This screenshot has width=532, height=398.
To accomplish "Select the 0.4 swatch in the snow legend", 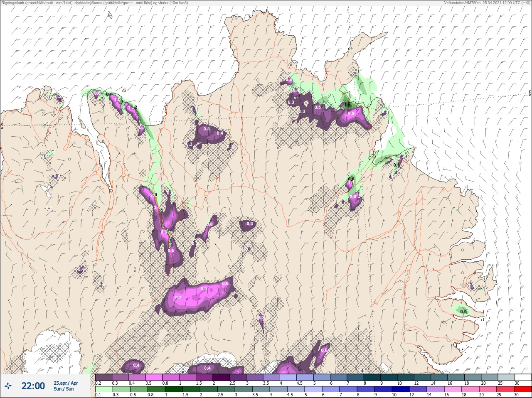I will (x=137, y=377).
